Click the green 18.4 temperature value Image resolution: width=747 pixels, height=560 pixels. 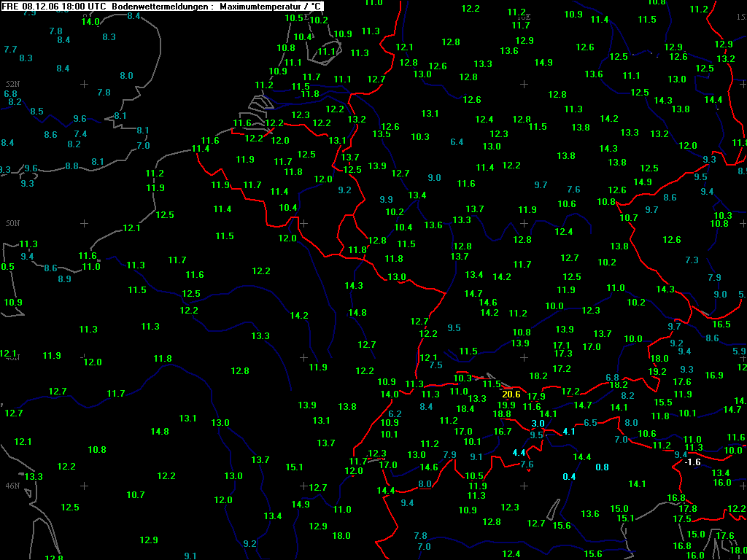465,409
